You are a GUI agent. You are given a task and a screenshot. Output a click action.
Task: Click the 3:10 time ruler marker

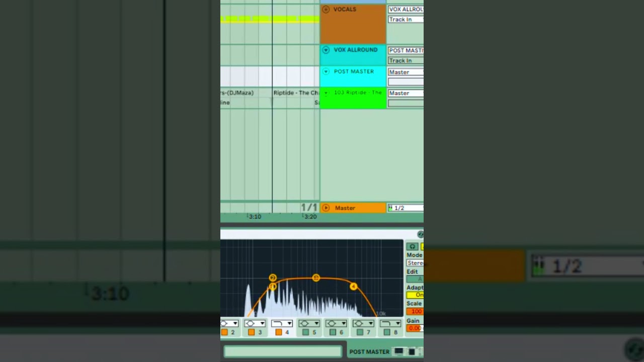click(255, 217)
